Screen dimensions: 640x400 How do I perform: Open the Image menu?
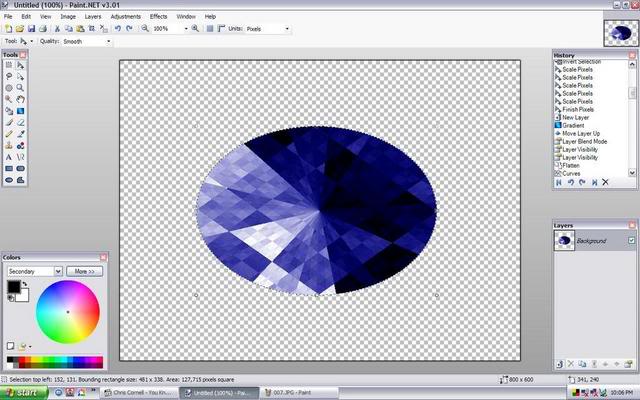tap(68, 17)
